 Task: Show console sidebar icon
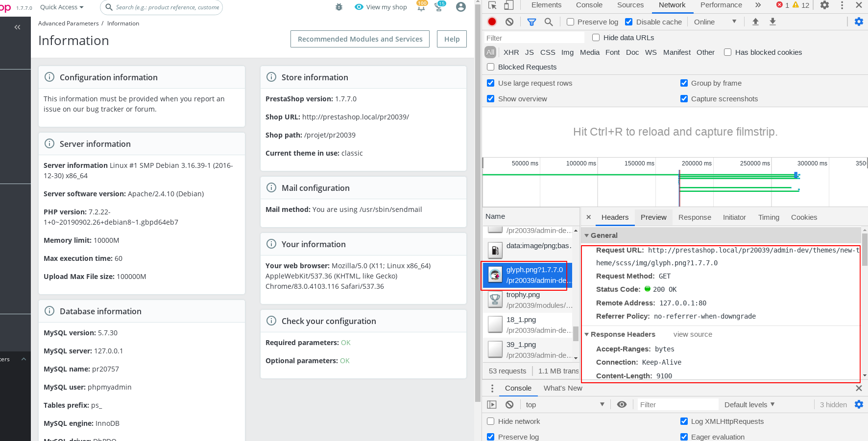tap(492, 404)
